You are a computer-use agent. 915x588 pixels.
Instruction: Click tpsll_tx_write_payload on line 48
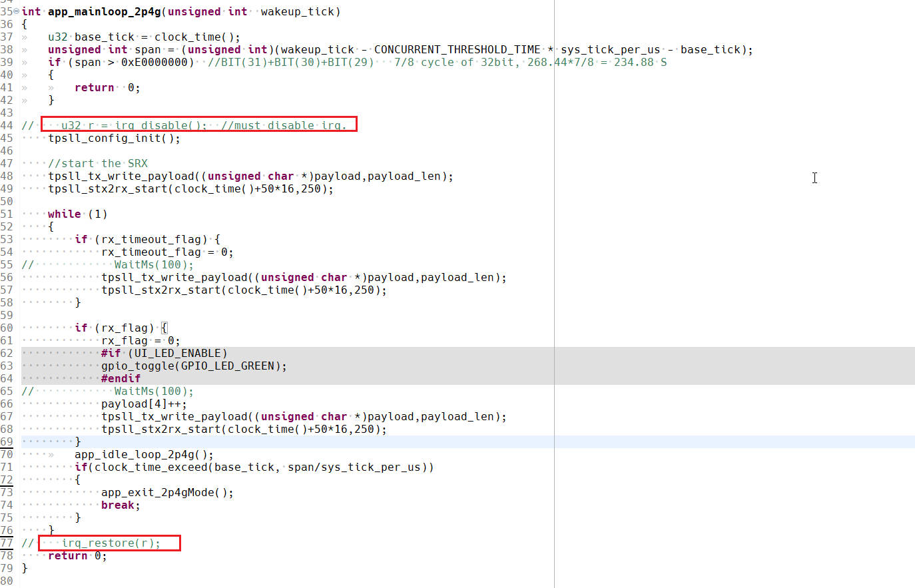121,176
